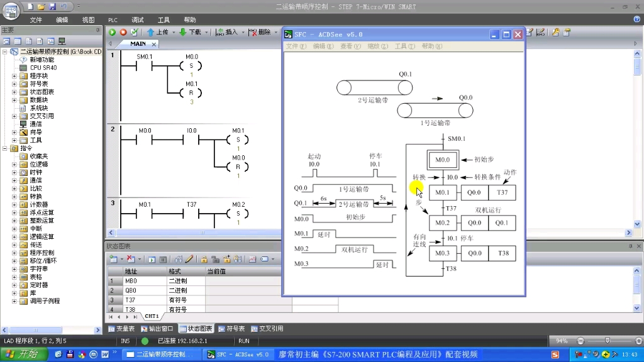Viewport: 644px width, 362px height.
Task: Click the compile program icon
Action: (134, 32)
